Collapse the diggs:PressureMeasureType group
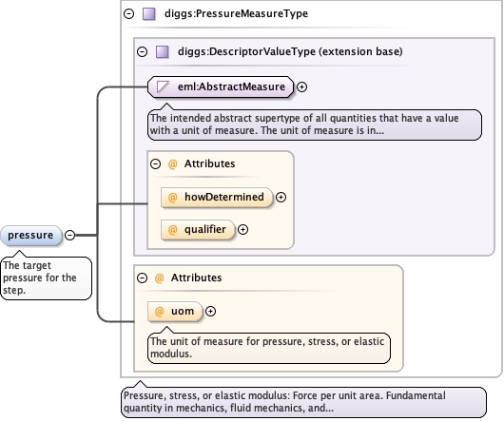The image size is (504, 421). pos(129,14)
